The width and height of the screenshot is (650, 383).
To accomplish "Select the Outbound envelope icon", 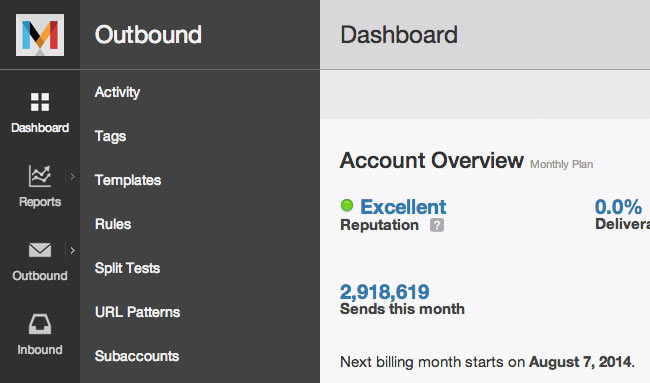I will coord(40,250).
